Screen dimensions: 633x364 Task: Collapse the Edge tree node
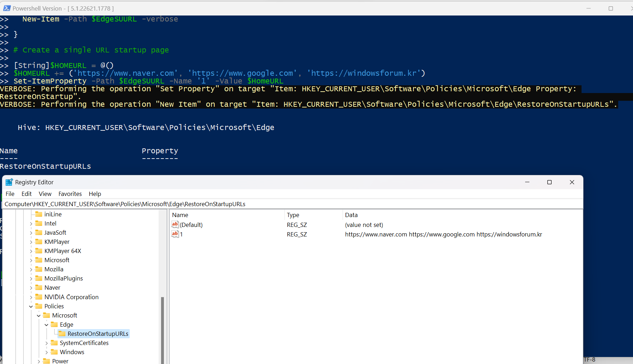tap(47, 325)
